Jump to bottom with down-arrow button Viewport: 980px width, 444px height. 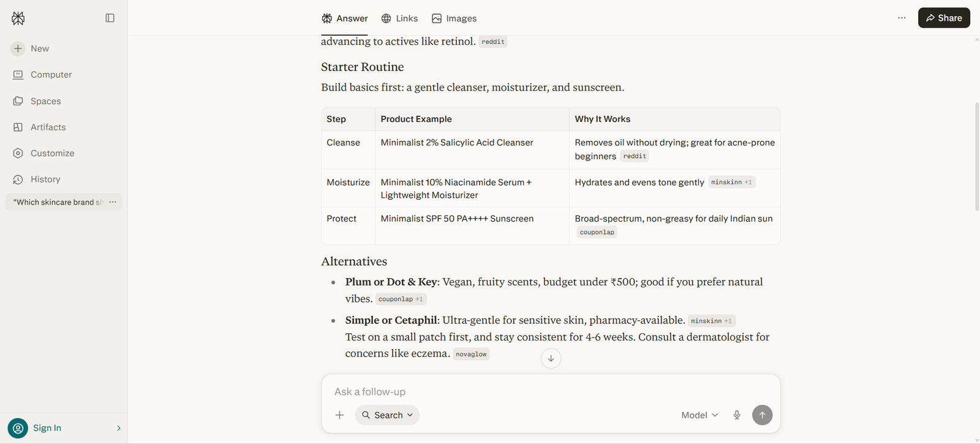(551, 358)
